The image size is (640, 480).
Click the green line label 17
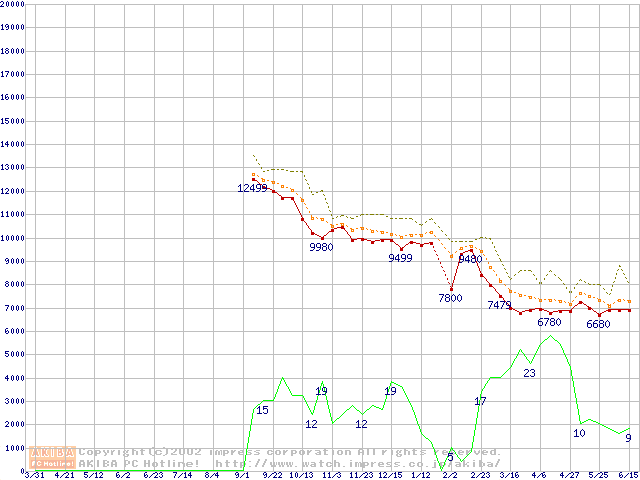(x=480, y=401)
